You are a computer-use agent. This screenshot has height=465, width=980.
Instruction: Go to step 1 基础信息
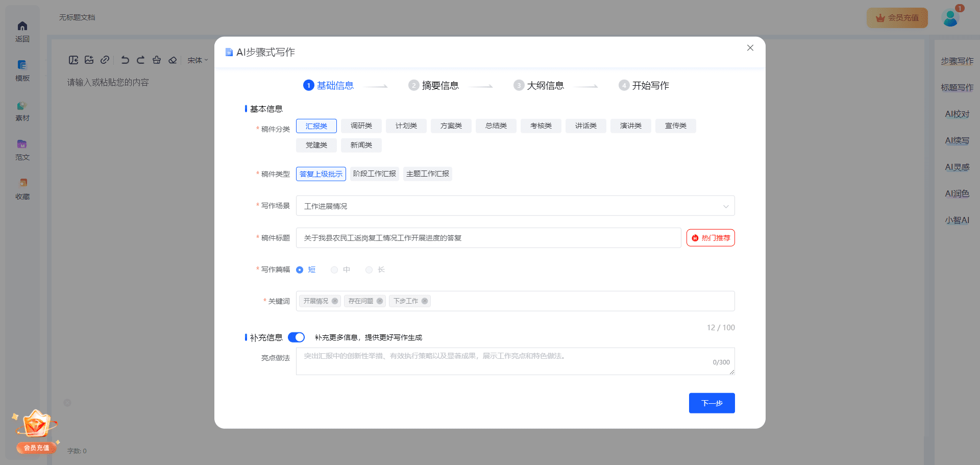(328, 86)
